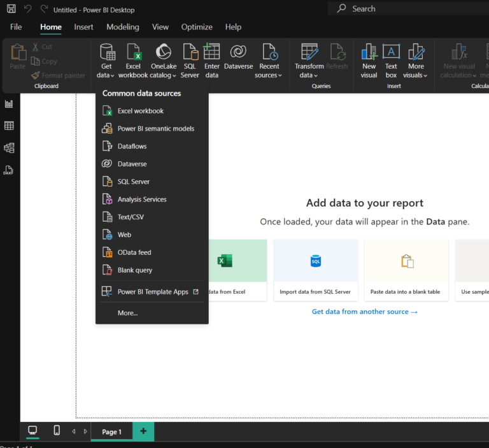Click the SQL Server ribbon button
The image size is (489, 448).
[x=190, y=61]
